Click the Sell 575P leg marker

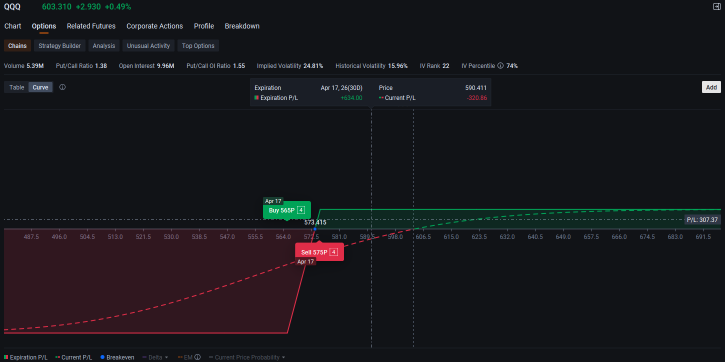click(319, 252)
